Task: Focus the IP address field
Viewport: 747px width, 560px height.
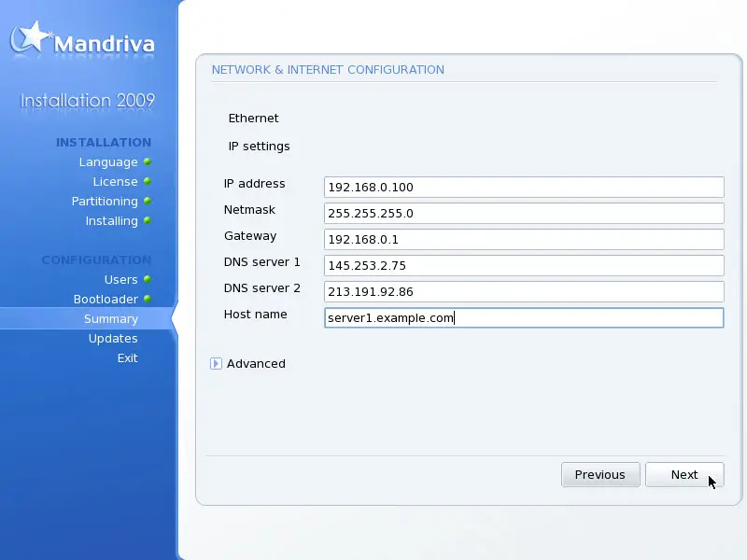Action: pyautogui.click(x=524, y=188)
